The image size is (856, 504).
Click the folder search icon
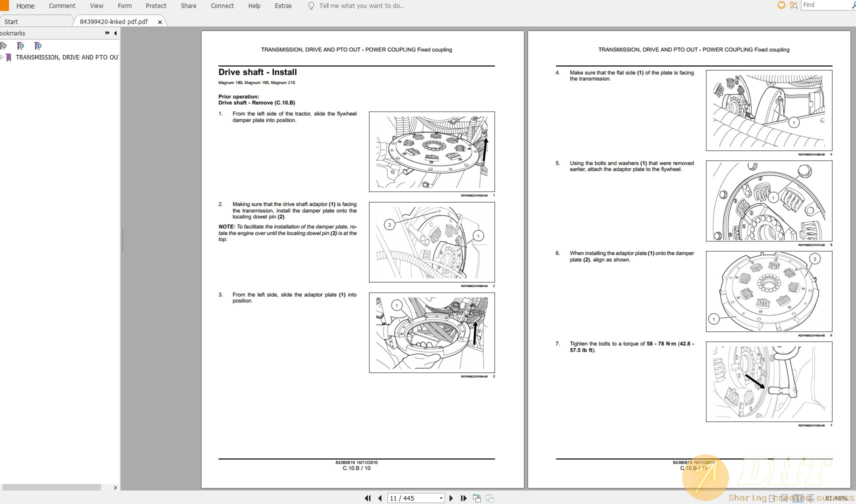[x=793, y=5]
